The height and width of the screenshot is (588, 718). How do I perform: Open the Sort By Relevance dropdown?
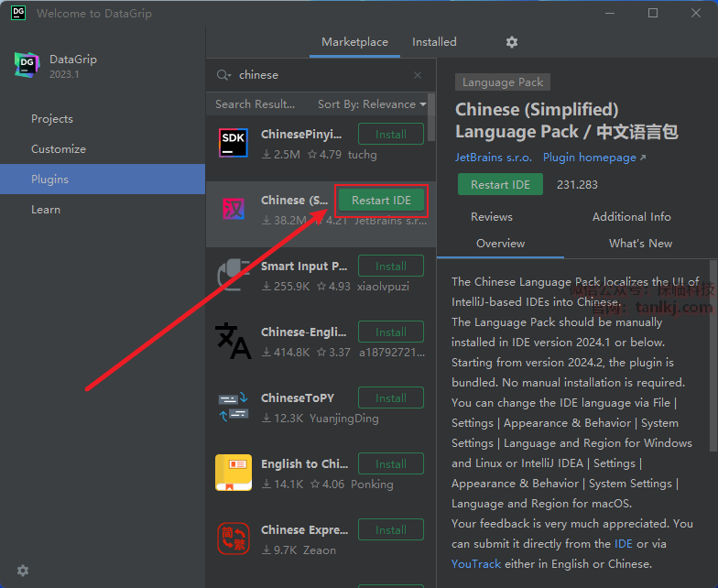371,104
